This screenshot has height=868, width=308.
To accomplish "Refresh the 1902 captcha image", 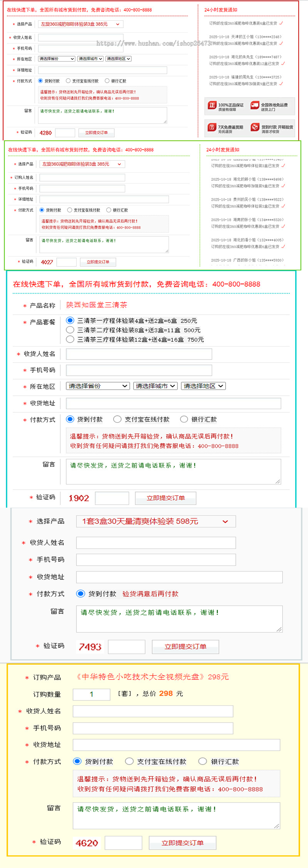I will coord(79,498).
